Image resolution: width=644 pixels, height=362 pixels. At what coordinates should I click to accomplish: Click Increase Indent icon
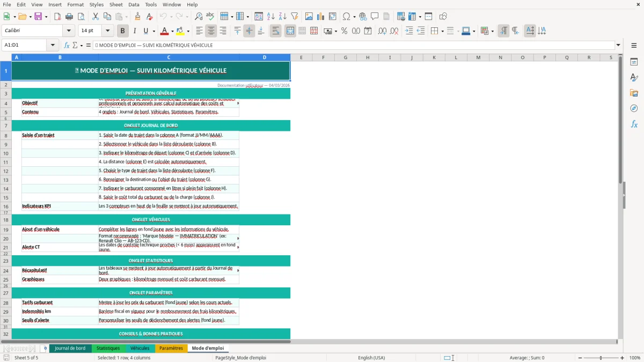(x=409, y=31)
